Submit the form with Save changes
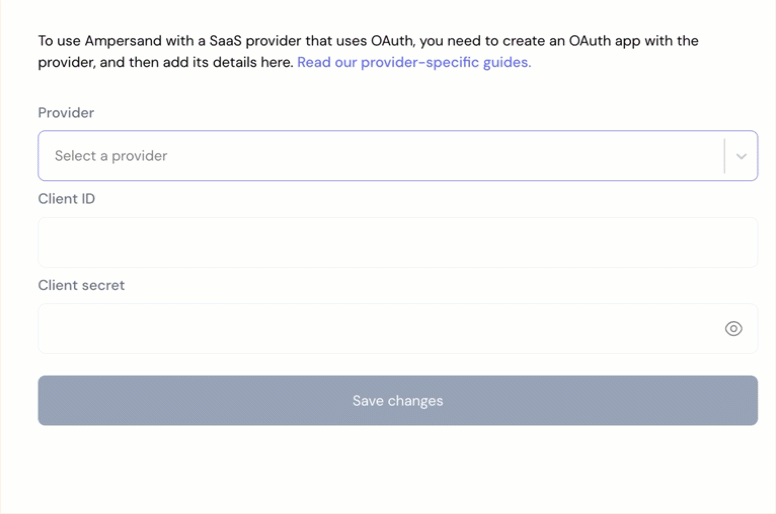Image resolution: width=776 pixels, height=514 pixels. (398, 400)
